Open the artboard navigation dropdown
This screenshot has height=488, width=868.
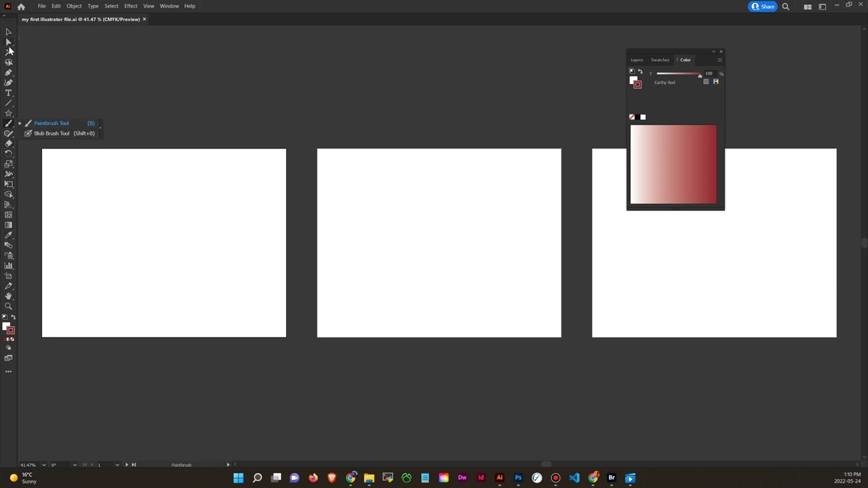117,465
